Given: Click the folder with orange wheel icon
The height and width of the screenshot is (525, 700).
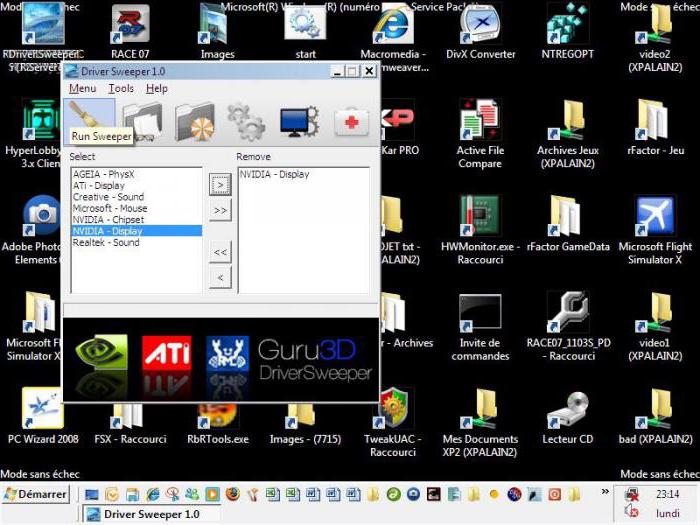Looking at the screenshot, I should click(193, 122).
